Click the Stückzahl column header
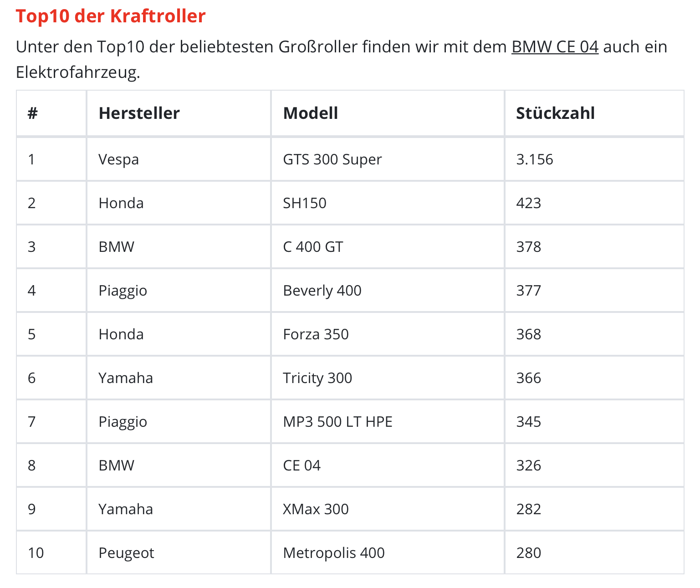This screenshot has height=588, width=700. 555,113
